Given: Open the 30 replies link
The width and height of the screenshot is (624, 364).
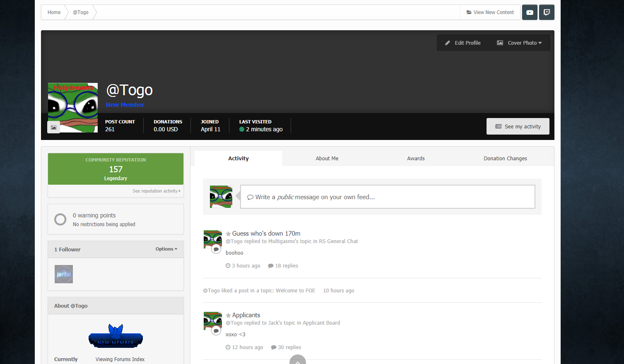Looking at the screenshot, I should [286, 347].
